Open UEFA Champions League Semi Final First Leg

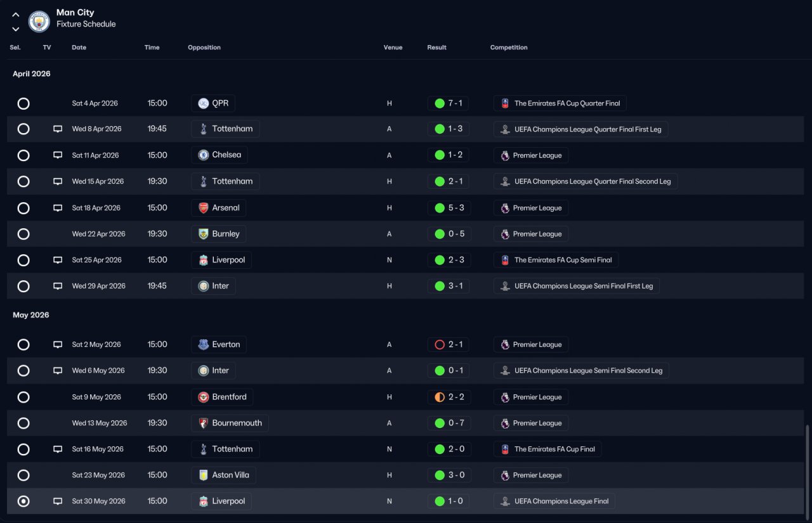(577, 286)
